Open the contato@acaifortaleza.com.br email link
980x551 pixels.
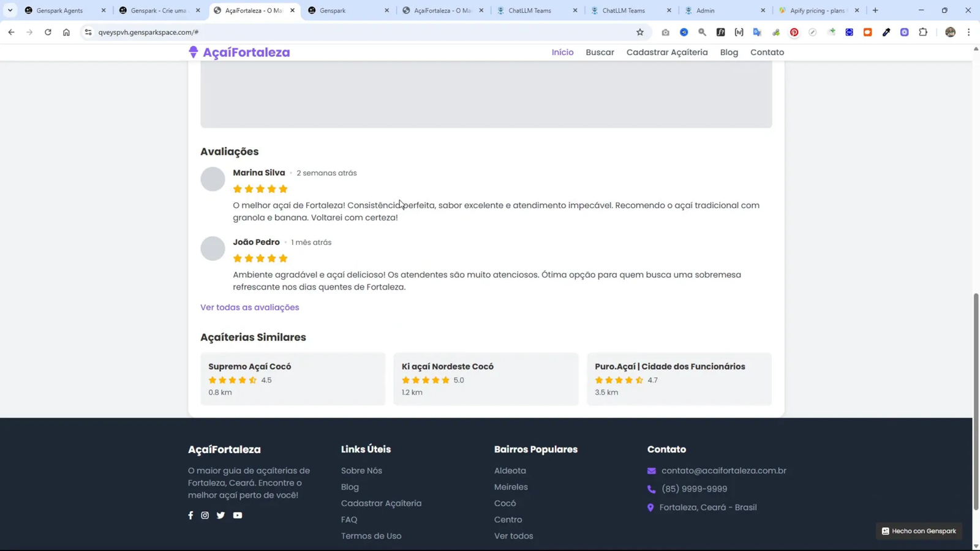(x=723, y=471)
